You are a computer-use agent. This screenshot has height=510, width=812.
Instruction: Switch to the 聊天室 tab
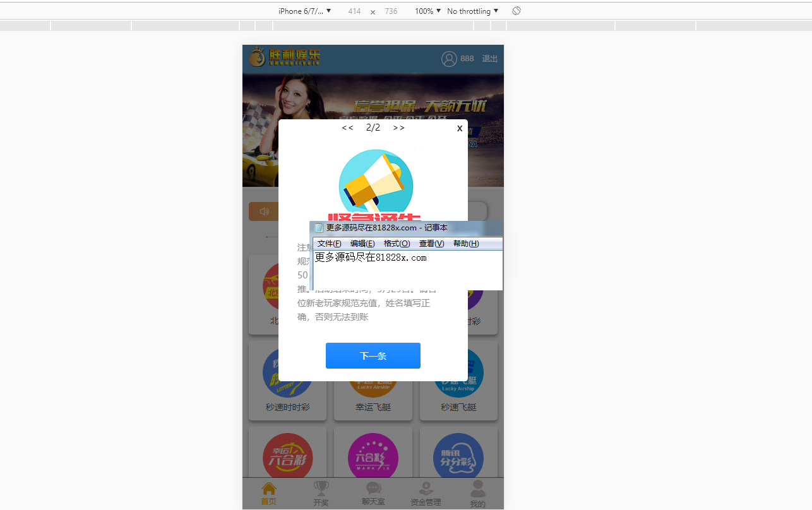click(373, 494)
